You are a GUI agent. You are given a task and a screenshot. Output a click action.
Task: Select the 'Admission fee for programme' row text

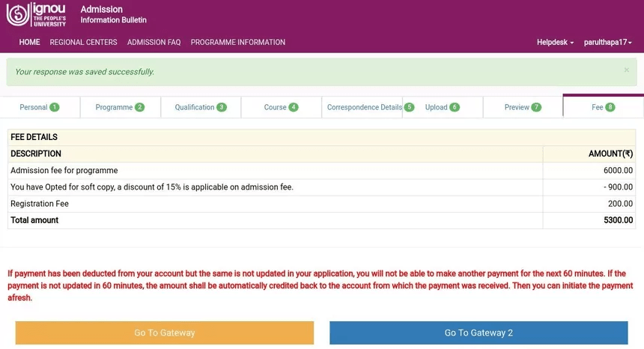[x=64, y=171]
